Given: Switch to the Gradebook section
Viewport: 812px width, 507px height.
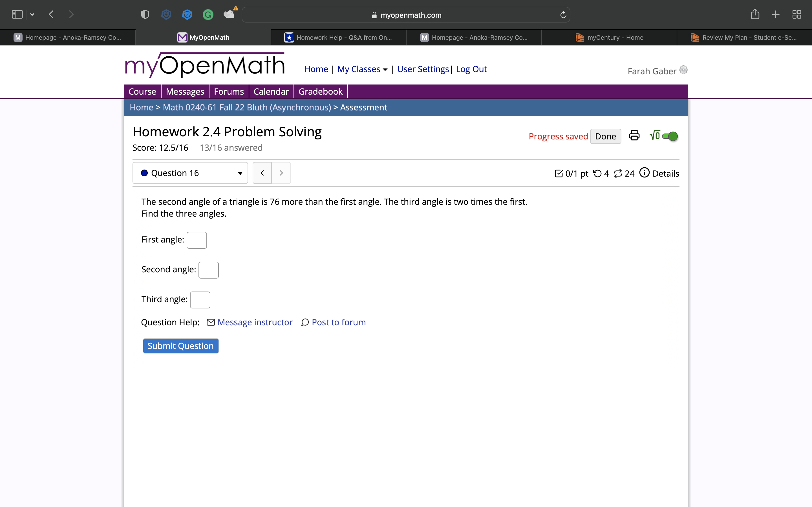Looking at the screenshot, I should pyautogui.click(x=320, y=91).
